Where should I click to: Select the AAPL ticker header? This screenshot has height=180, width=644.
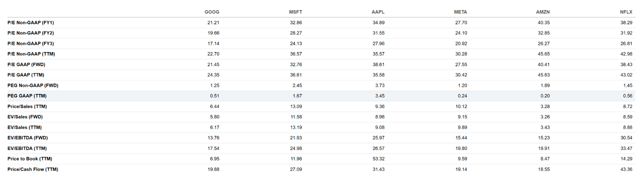tap(378, 12)
